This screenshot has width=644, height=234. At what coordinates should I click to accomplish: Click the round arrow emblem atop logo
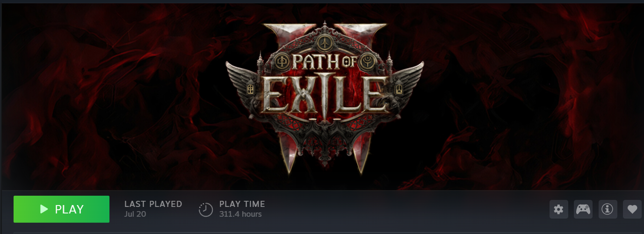[x=325, y=42]
